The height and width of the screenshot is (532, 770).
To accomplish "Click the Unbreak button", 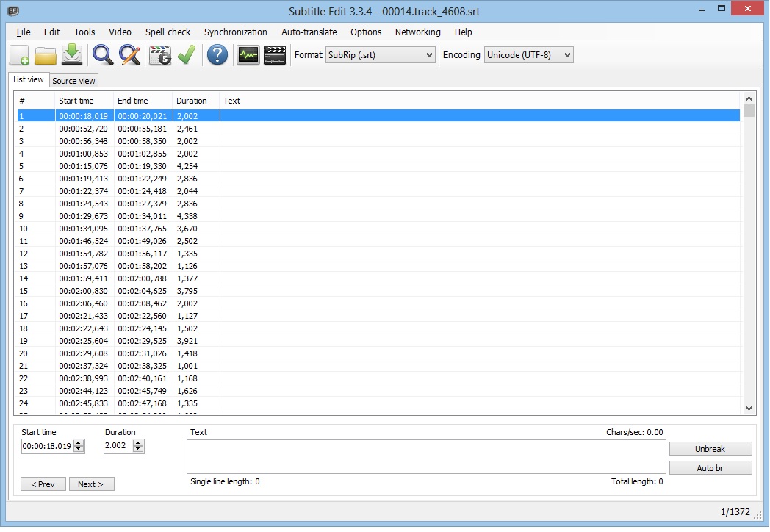I will tap(710, 449).
